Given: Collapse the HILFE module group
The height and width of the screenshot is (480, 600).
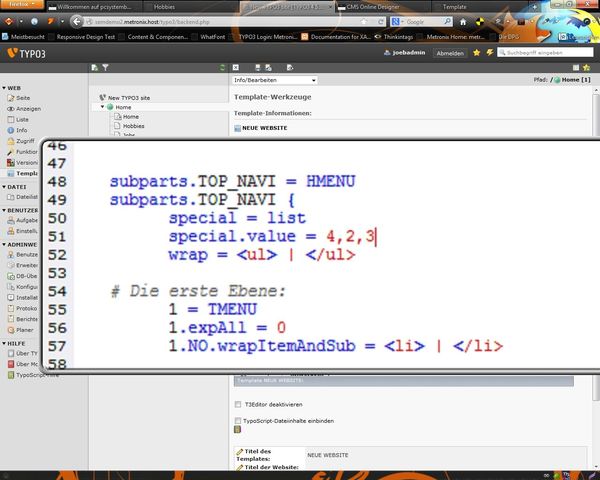Looking at the screenshot, I should pos(4,342).
